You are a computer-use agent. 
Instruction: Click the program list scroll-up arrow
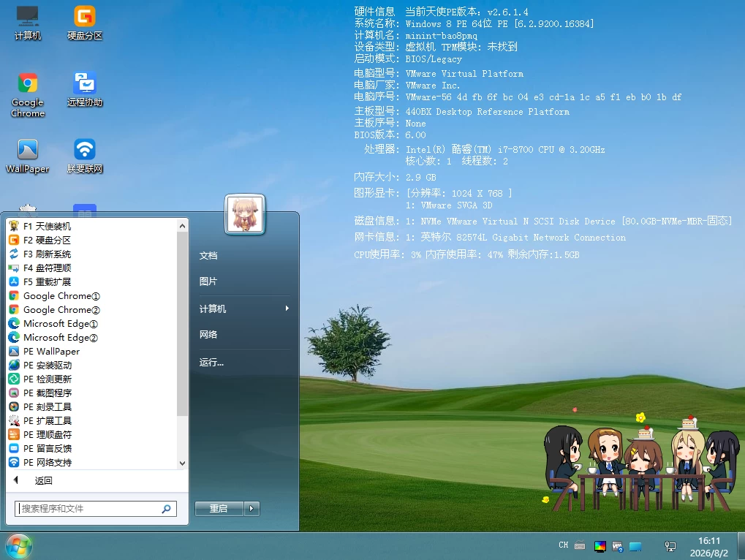click(183, 226)
